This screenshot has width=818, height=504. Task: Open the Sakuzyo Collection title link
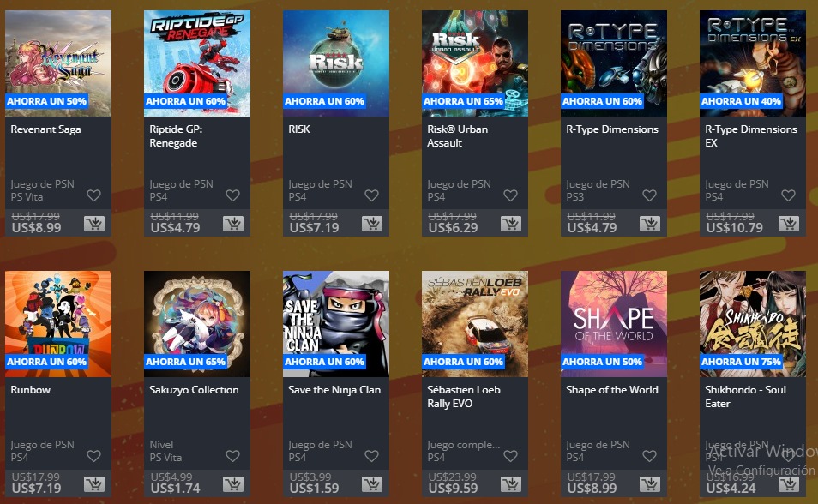tap(194, 390)
